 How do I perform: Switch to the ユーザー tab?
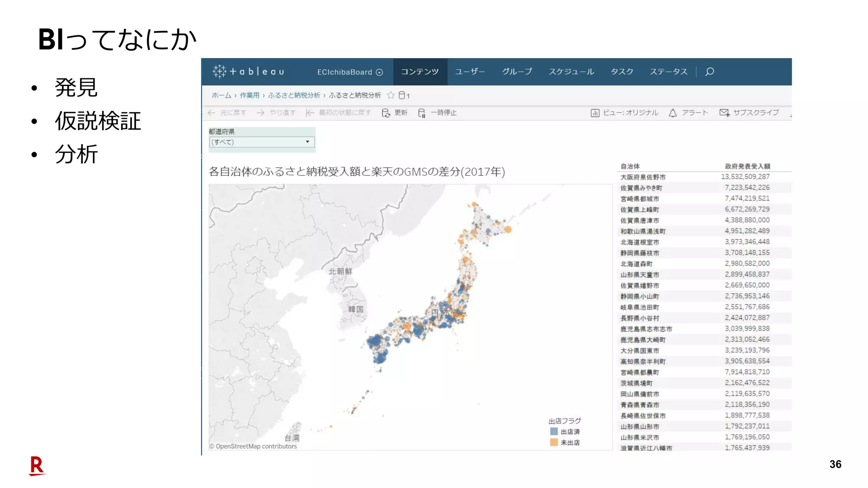coord(470,72)
